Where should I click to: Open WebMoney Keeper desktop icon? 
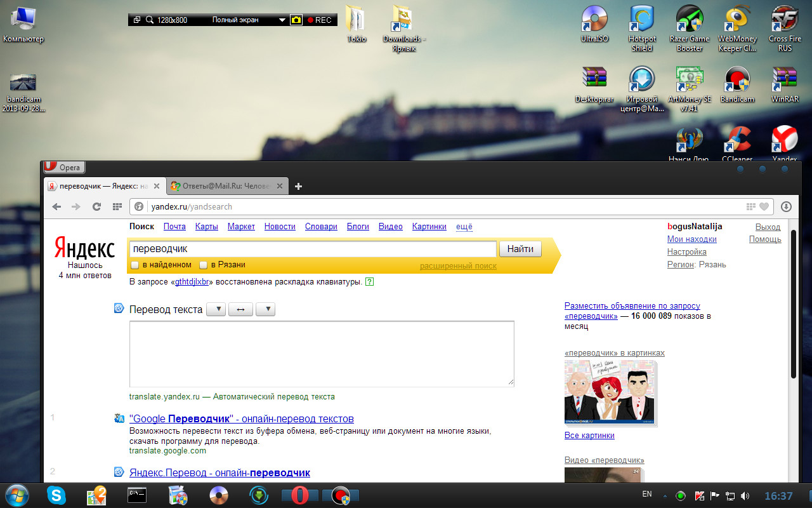[x=737, y=29]
